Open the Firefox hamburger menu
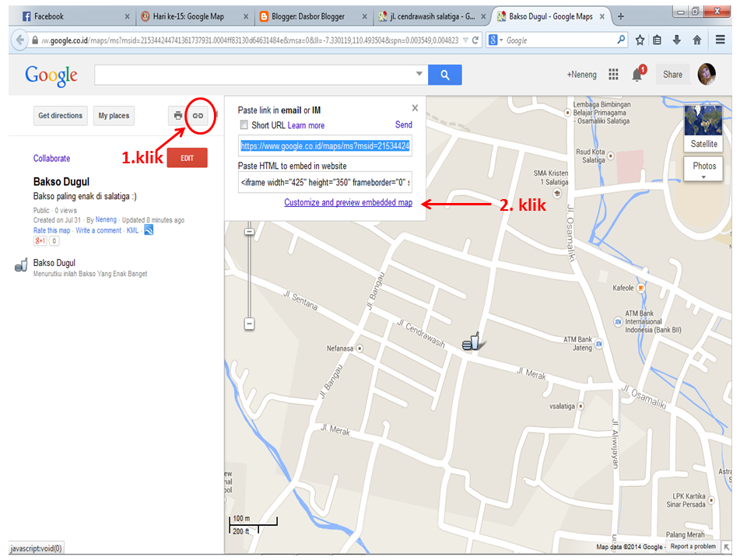Screen dimensions: 747x560 (721, 40)
